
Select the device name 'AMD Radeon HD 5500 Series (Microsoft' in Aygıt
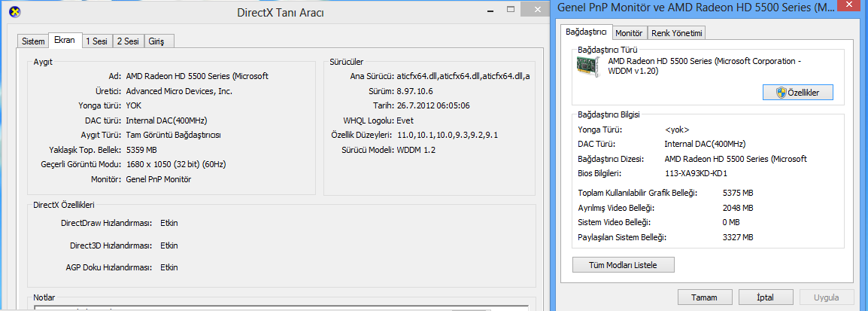point(197,76)
